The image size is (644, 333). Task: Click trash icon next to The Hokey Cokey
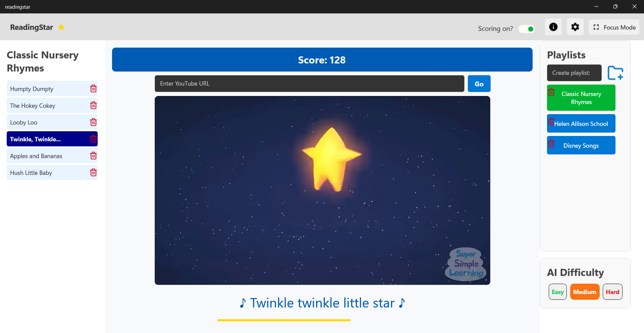coord(93,105)
